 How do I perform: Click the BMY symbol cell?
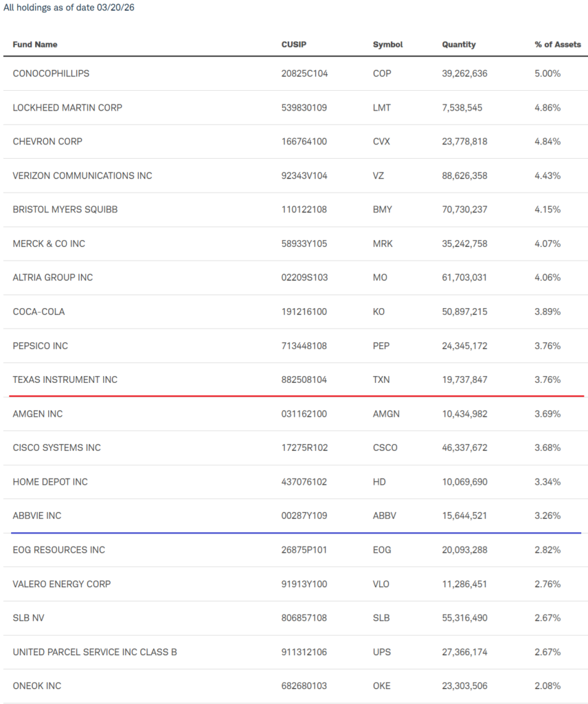382,210
